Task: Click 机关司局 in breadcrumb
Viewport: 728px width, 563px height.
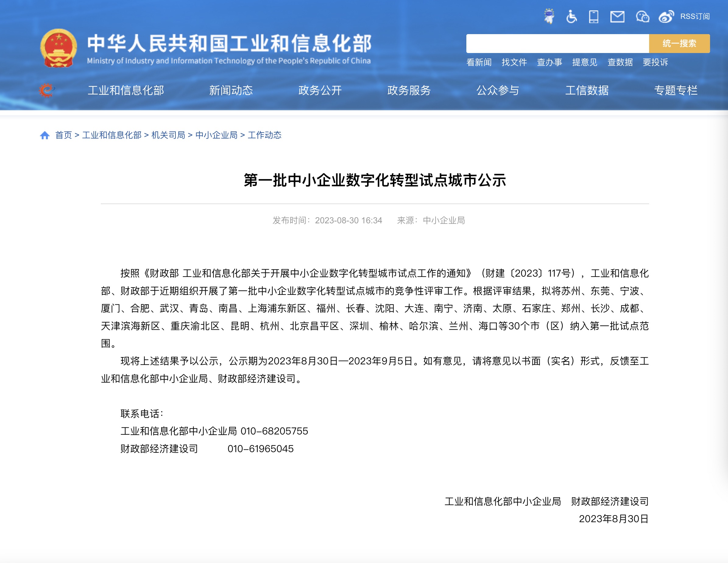Action: point(168,135)
